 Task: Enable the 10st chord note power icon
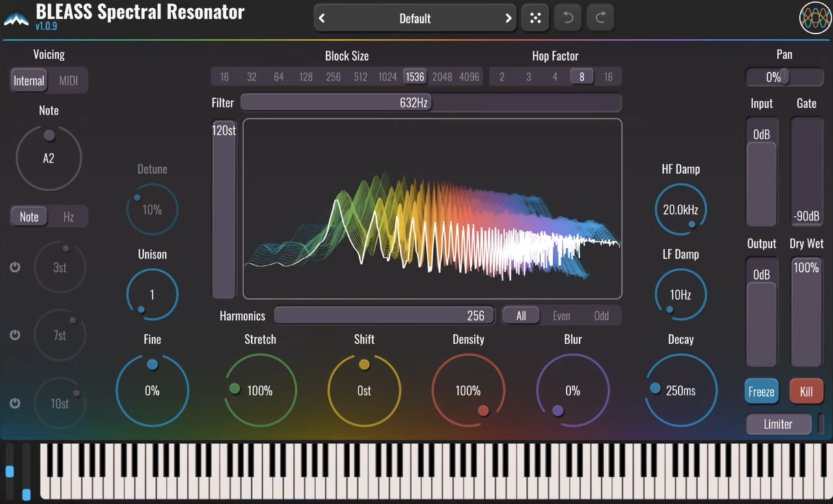click(x=15, y=403)
